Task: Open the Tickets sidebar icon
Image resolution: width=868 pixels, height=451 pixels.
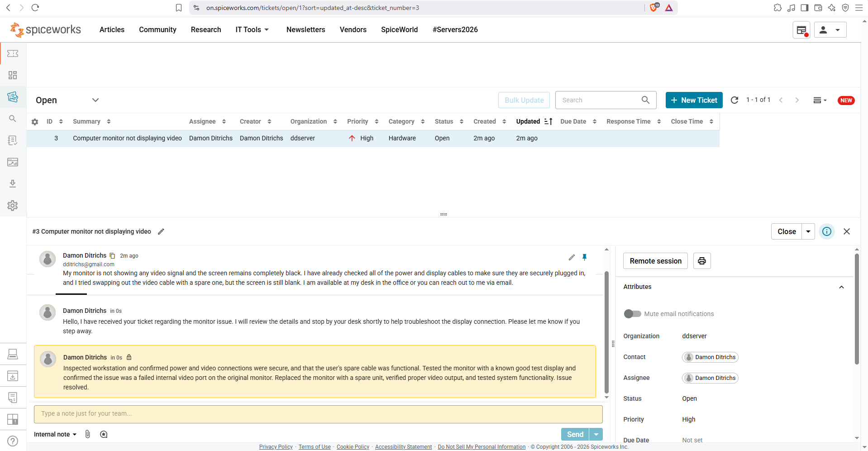Action: 13,53
